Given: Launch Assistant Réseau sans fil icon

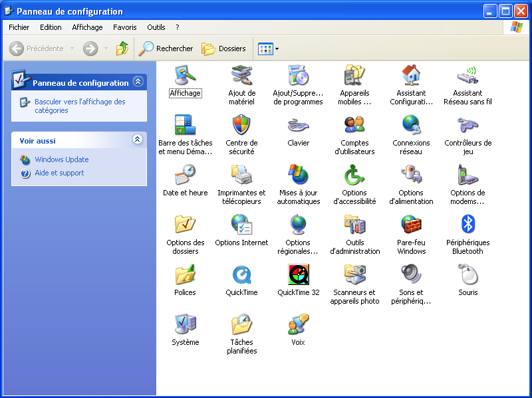Looking at the screenshot, I should [467, 75].
